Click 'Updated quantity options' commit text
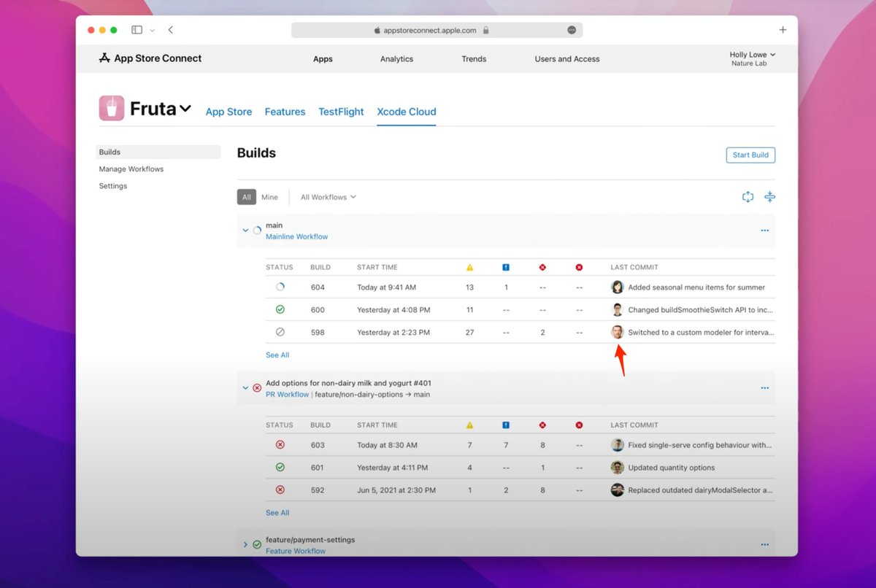The width and height of the screenshot is (876, 588). coord(672,468)
